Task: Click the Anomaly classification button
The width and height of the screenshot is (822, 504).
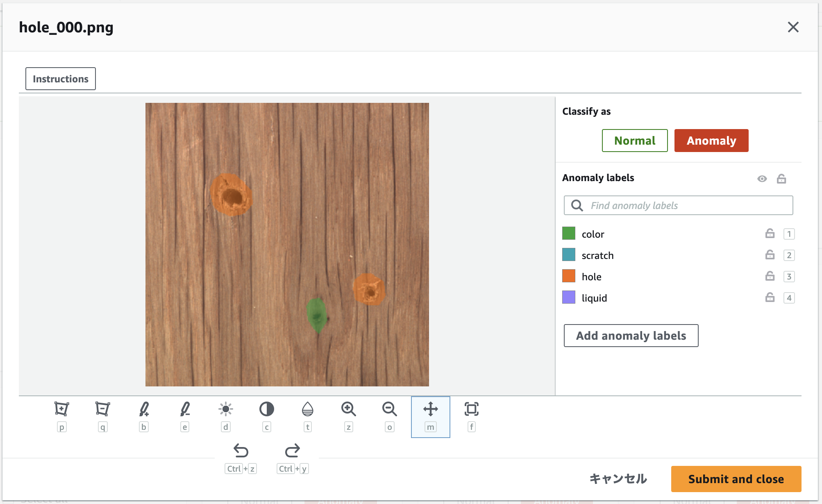Action: click(711, 141)
